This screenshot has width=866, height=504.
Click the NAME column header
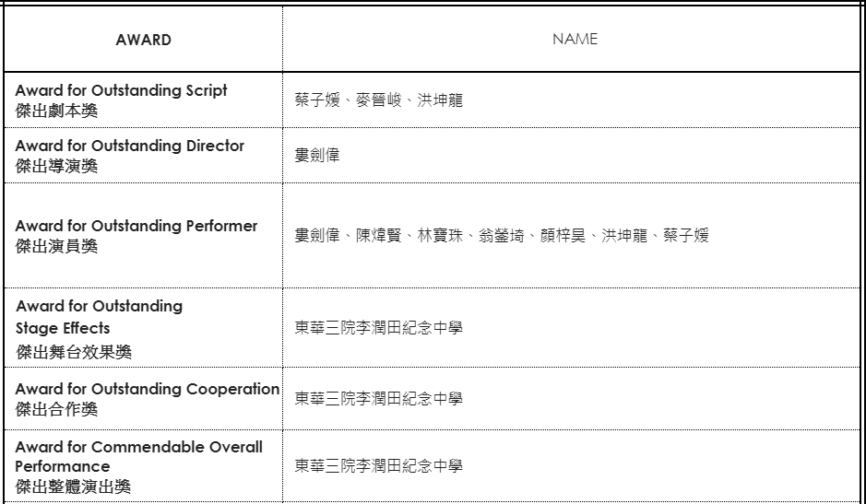pyautogui.click(x=575, y=40)
